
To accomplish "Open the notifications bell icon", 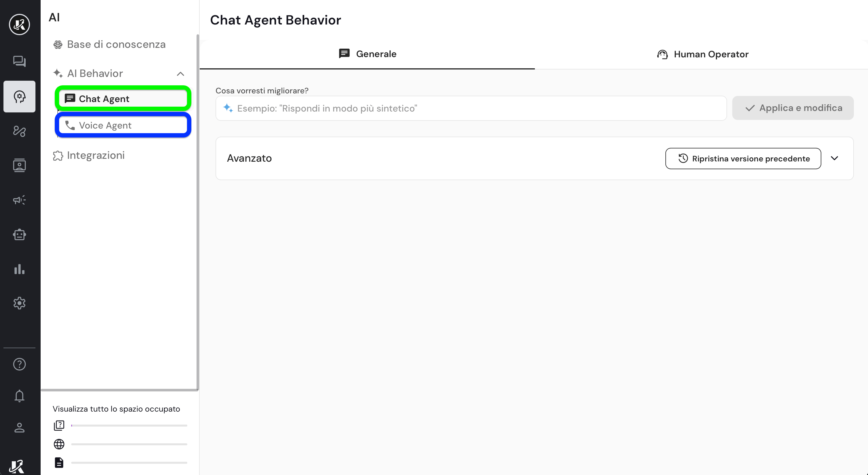I will click(x=19, y=396).
